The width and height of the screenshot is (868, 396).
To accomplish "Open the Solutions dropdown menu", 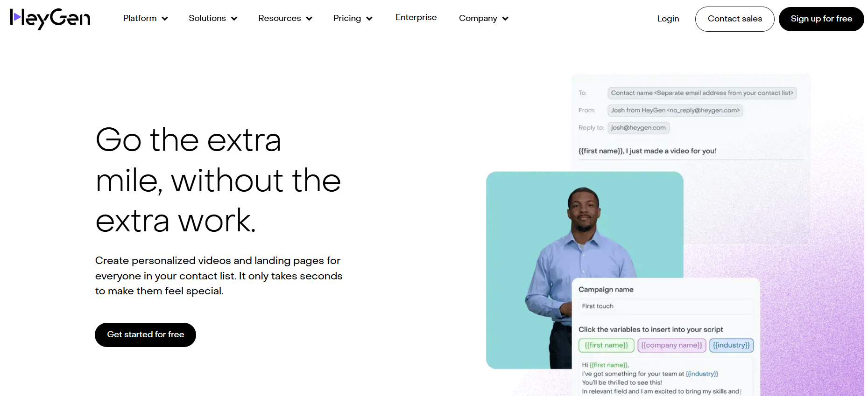I will [x=213, y=19].
